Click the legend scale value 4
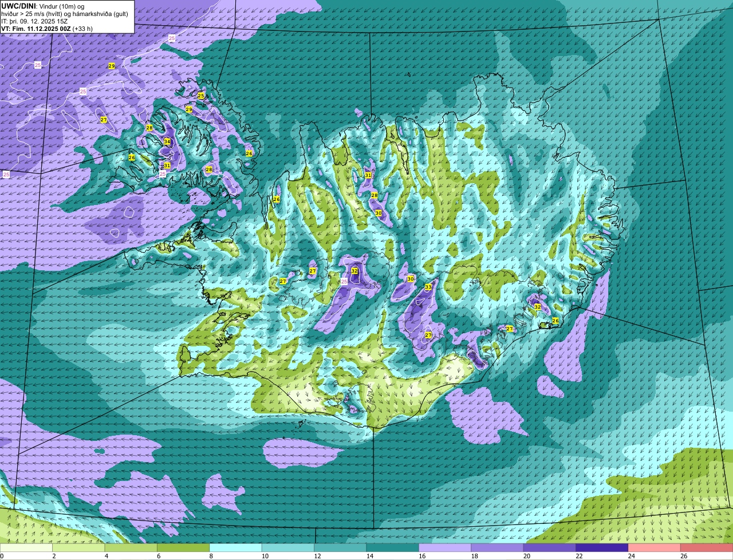The width and height of the screenshot is (733, 560). 106,556
